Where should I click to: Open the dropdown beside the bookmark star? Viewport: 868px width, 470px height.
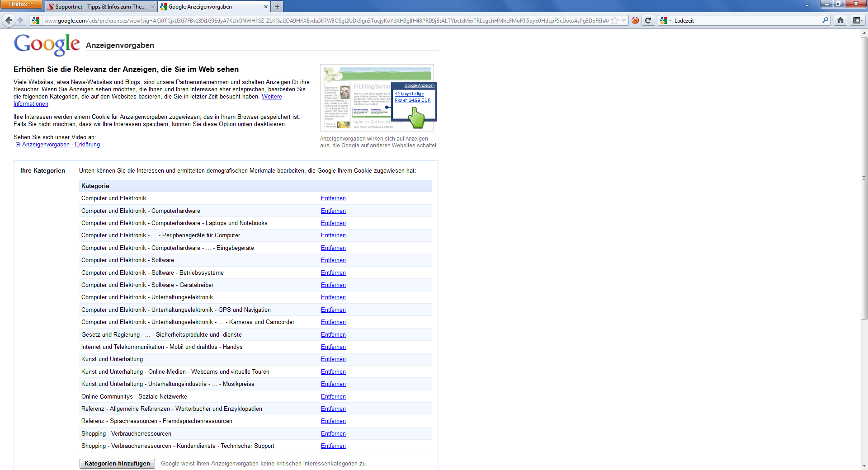click(x=623, y=20)
